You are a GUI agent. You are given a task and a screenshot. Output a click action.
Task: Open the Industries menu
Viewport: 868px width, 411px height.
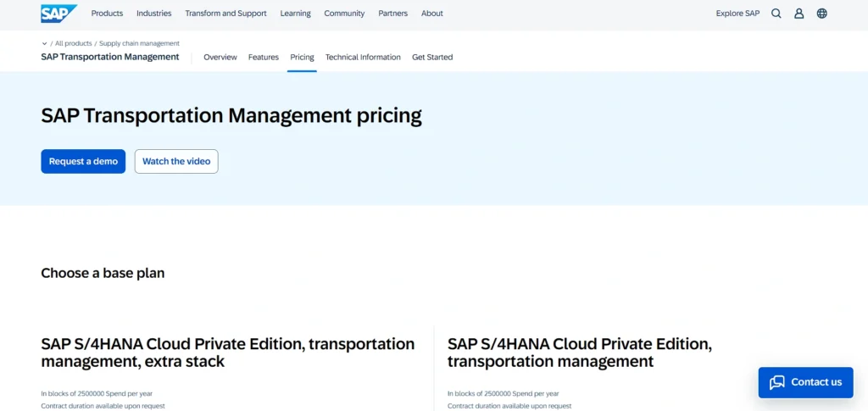(154, 14)
